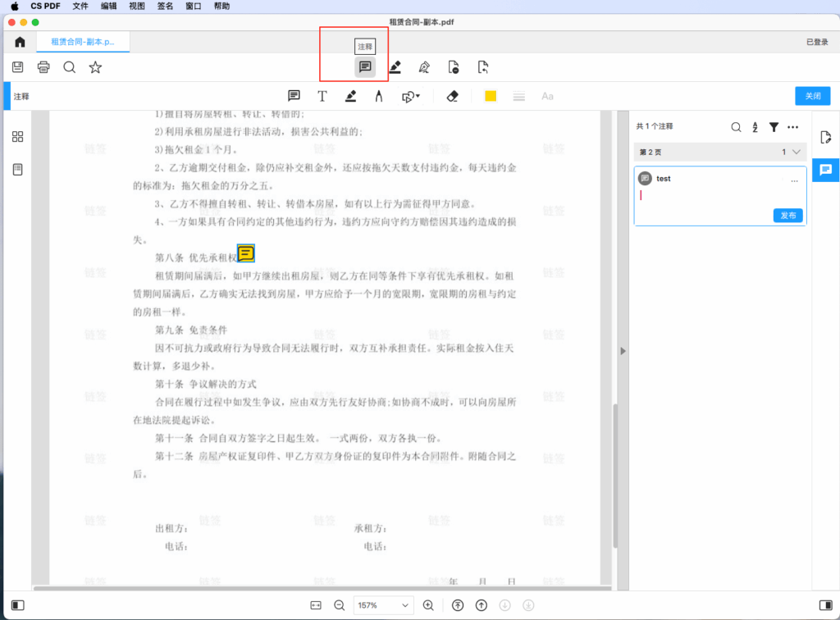Image resolution: width=840 pixels, height=620 pixels.
Task: Go to last page button
Action: coord(528,605)
